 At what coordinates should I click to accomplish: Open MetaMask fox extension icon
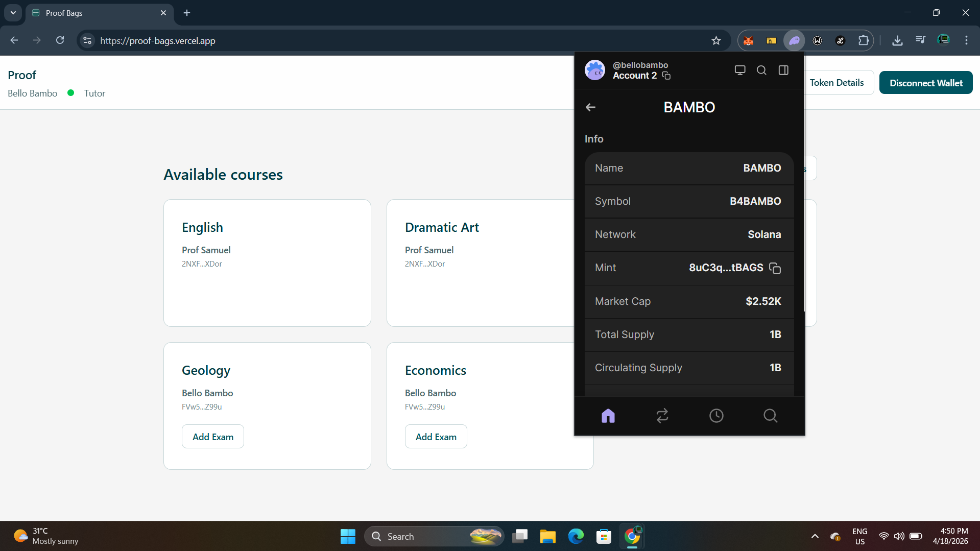pyautogui.click(x=749, y=41)
